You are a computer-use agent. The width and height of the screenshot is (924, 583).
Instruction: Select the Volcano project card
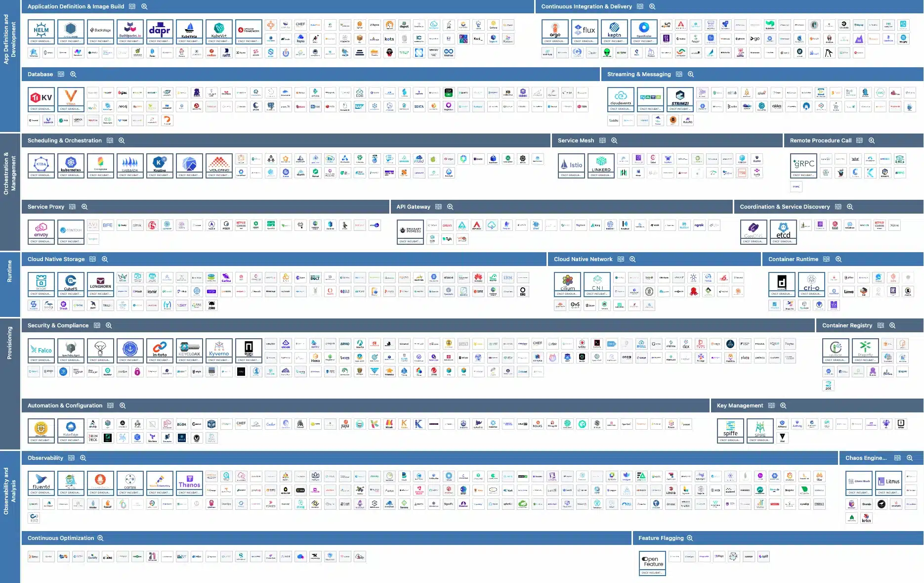pyautogui.click(x=219, y=166)
